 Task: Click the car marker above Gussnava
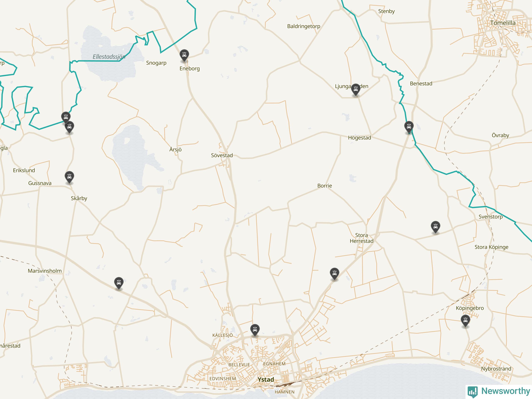(69, 177)
